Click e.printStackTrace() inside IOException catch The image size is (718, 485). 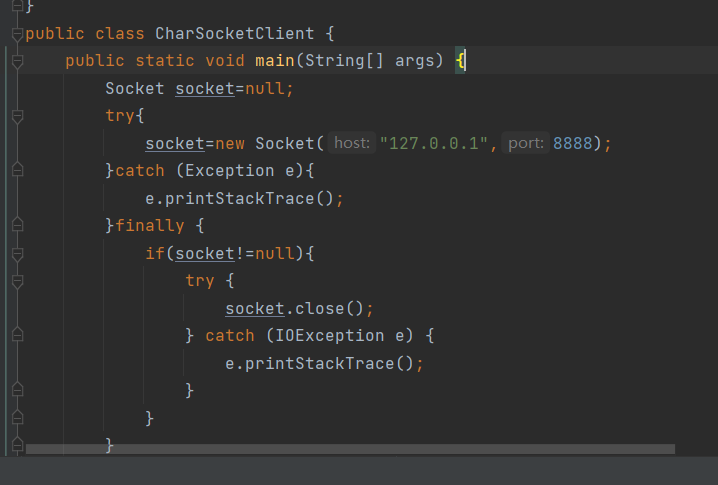click(320, 363)
